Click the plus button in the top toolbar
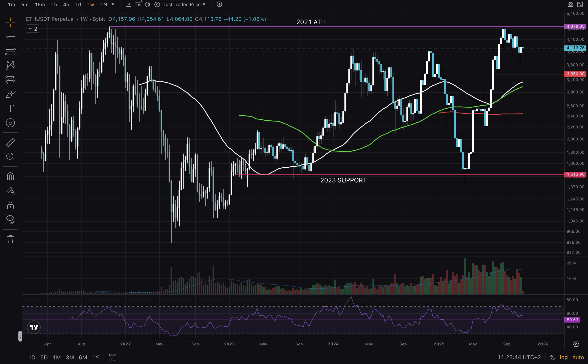Screen dimensions: 588x364 point(219,4)
